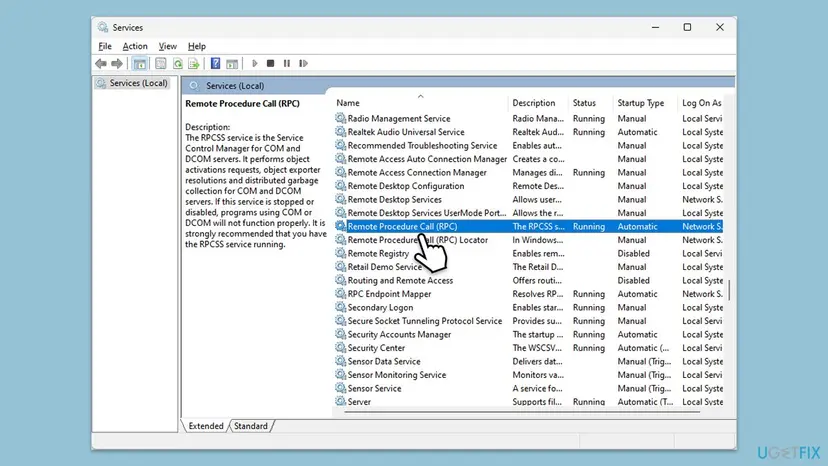This screenshot has width=828, height=466.
Task: Click the vertical scrollbar thumb in services list
Action: (x=729, y=290)
